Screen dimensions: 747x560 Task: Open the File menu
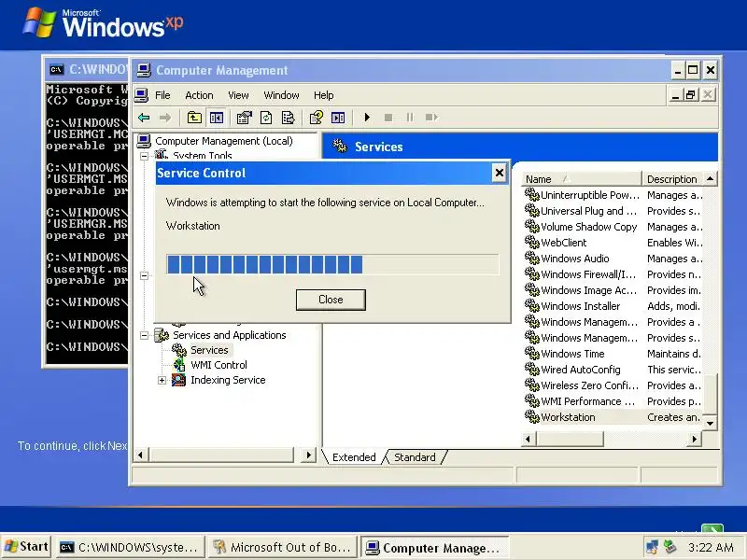(162, 95)
